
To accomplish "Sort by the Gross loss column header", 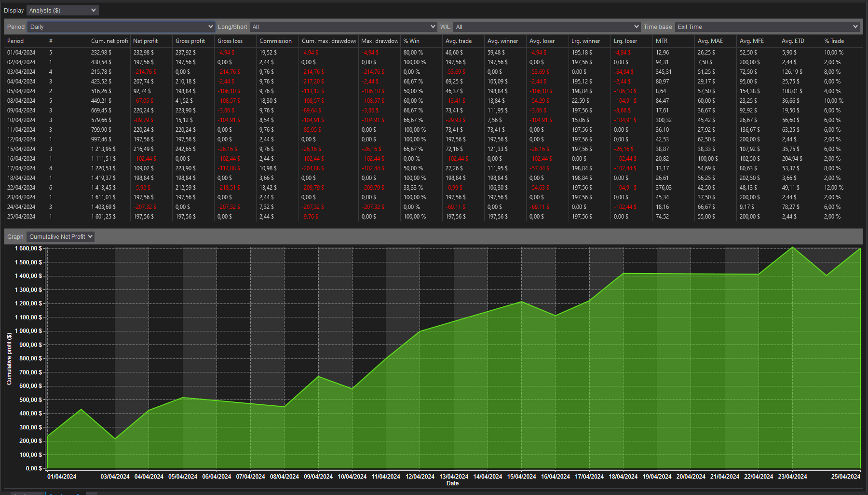I will pyautogui.click(x=235, y=41).
